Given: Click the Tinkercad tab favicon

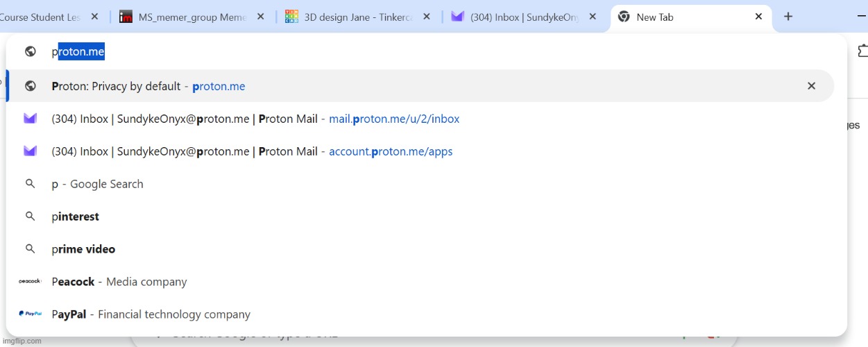Looking at the screenshot, I should [x=291, y=17].
